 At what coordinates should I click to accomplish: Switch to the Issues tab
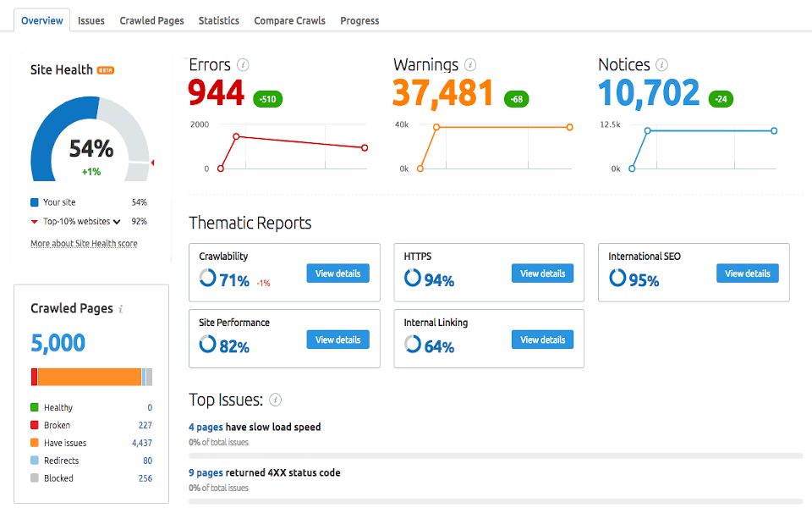(x=91, y=20)
